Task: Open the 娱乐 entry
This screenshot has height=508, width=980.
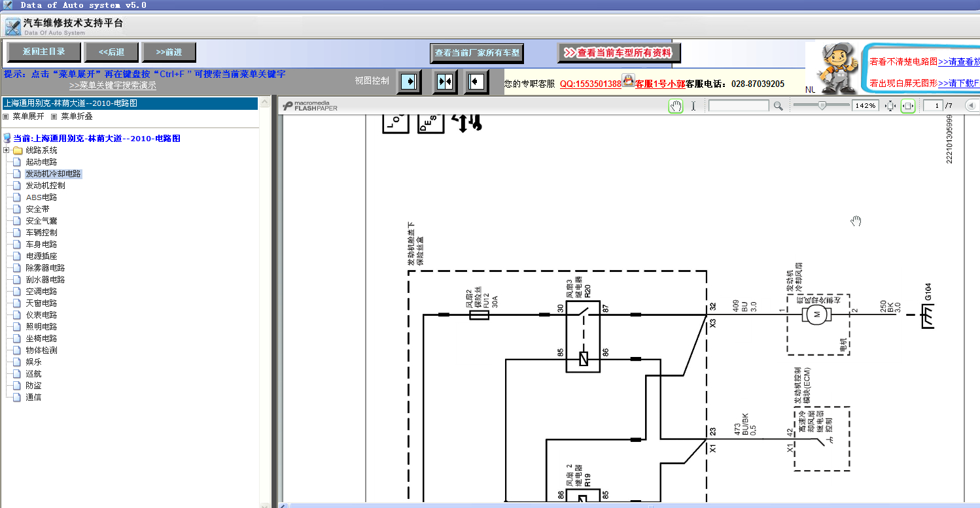Action: tap(33, 362)
